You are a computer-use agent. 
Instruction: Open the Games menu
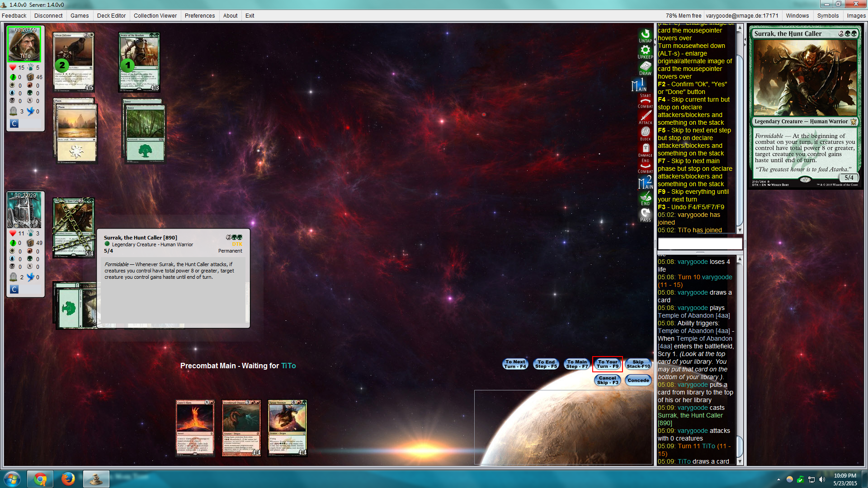click(x=80, y=15)
